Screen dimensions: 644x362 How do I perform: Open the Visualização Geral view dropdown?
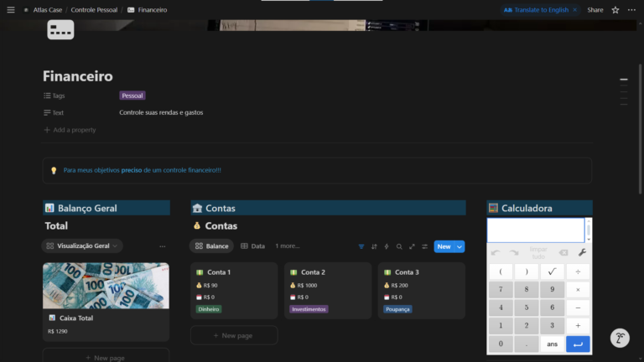point(82,246)
